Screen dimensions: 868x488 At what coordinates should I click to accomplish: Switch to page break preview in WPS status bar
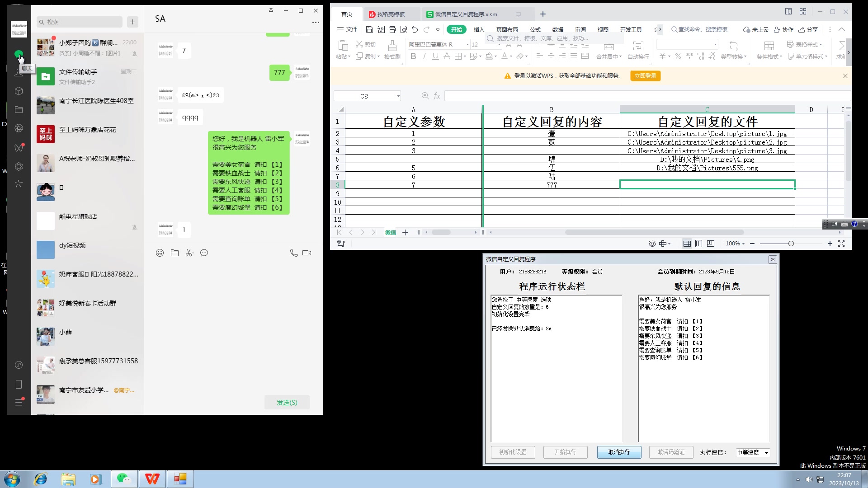pyautogui.click(x=711, y=244)
